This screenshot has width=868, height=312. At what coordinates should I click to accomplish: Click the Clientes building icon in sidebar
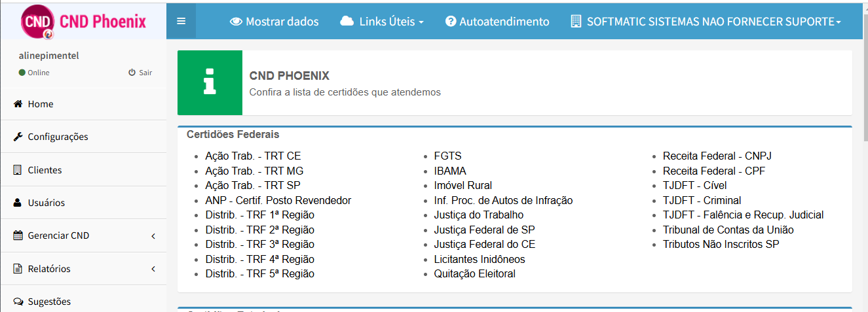(18, 169)
